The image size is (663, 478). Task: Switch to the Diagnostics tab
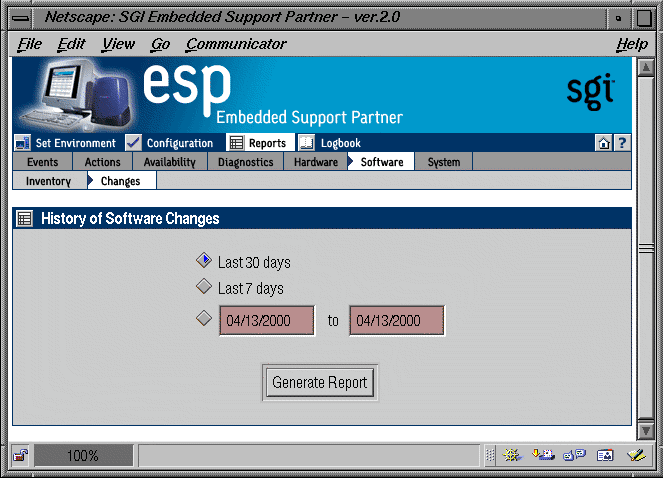(x=245, y=162)
